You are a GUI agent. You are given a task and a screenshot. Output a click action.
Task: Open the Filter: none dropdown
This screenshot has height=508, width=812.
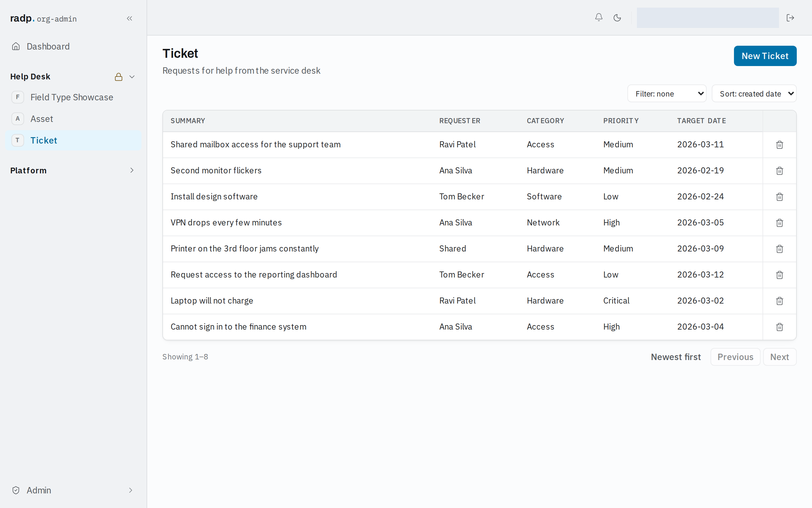(667, 94)
